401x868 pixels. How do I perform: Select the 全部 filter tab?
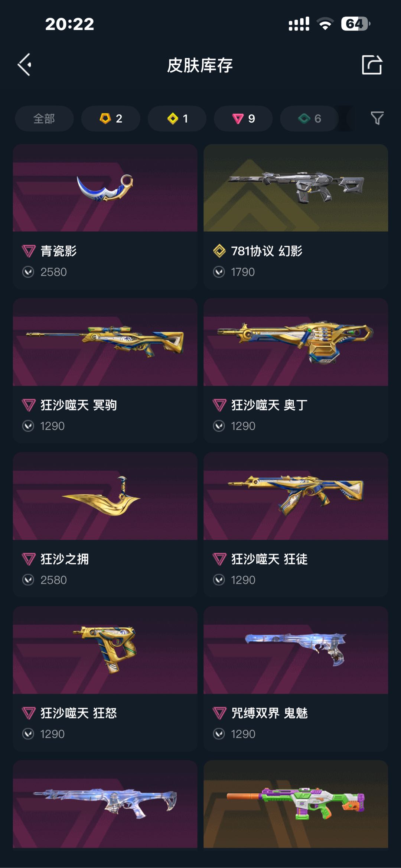tap(44, 118)
